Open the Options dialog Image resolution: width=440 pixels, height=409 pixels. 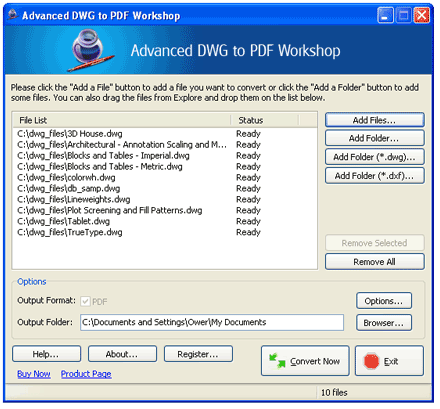(384, 301)
